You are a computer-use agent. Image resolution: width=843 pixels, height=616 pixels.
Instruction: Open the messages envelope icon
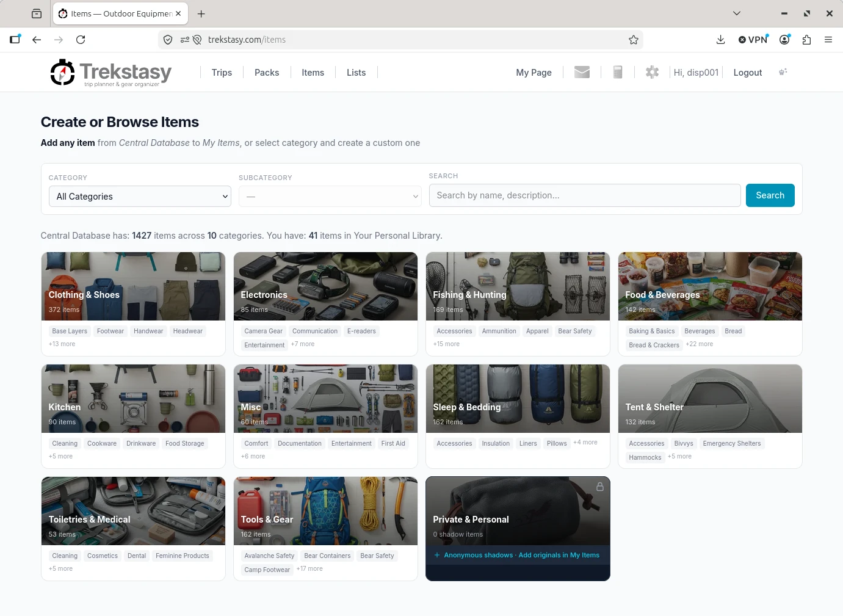click(x=582, y=72)
